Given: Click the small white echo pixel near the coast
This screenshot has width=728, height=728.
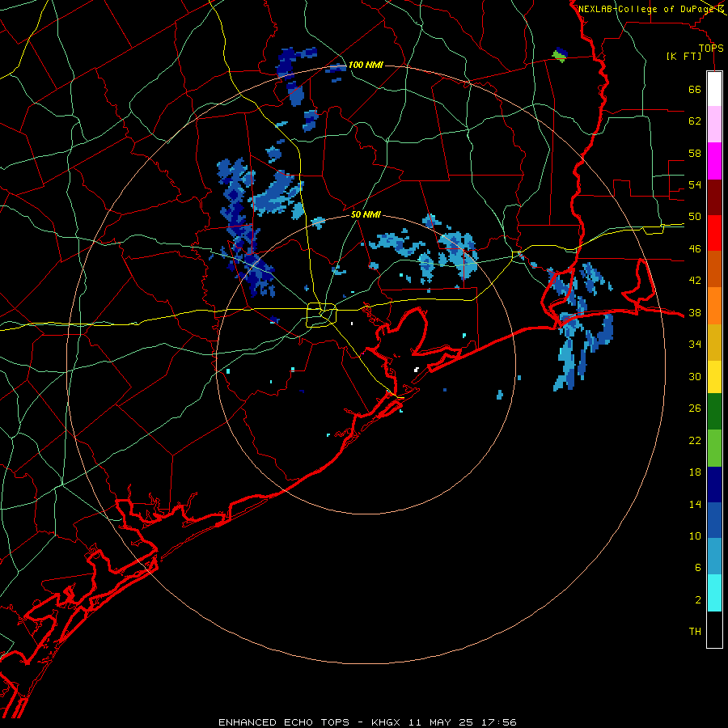Looking at the screenshot, I should [417, 370].
